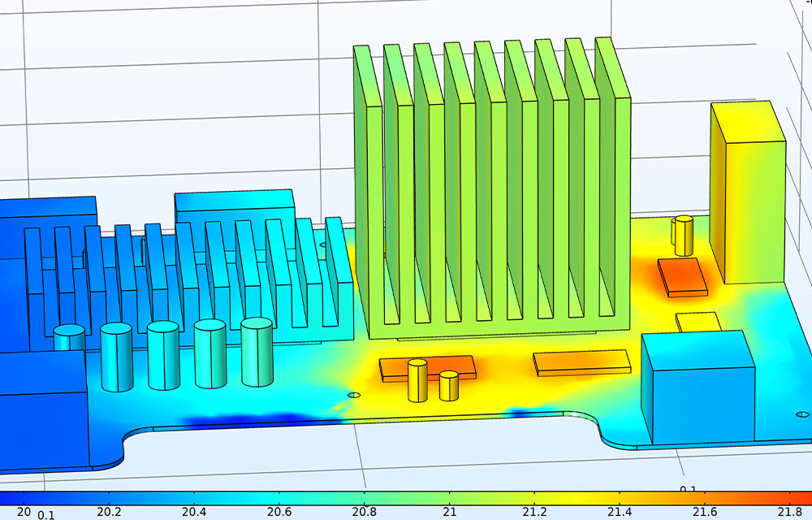Image resolution: width=812 pixels, height=520 pixels.
Task: Pick the mounting hole beside the blue cube
Action: pyautogui.click(x=802, y=414)
